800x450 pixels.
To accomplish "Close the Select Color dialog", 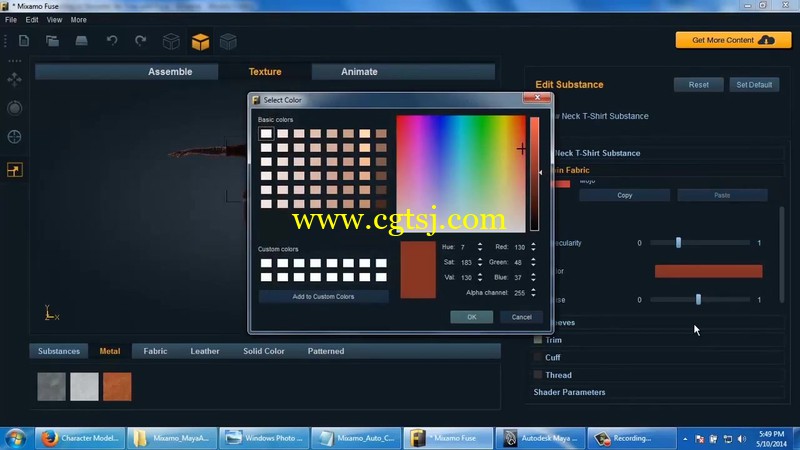I will [x=537, y=97].
